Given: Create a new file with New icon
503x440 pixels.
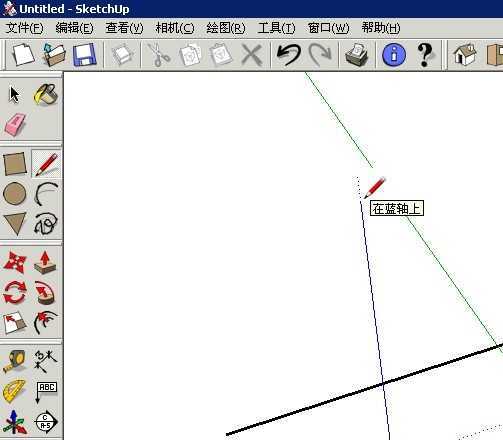Looking at the screenshot, I should pyautogui.click(x=23, y=54).
